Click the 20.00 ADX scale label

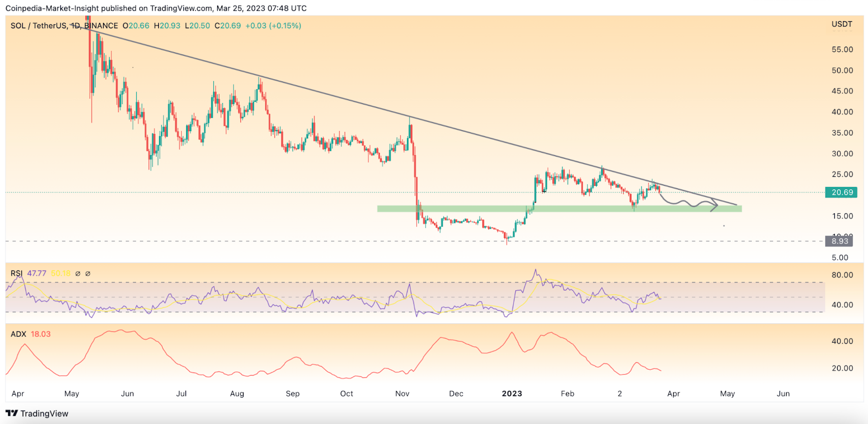[x=843, y=369]
